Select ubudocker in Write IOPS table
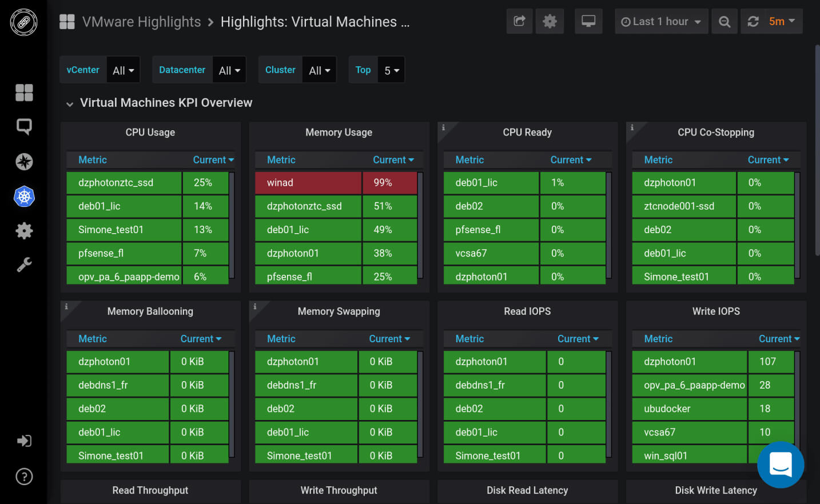This screenshot has width=820, height=504. tap(667, 409)
